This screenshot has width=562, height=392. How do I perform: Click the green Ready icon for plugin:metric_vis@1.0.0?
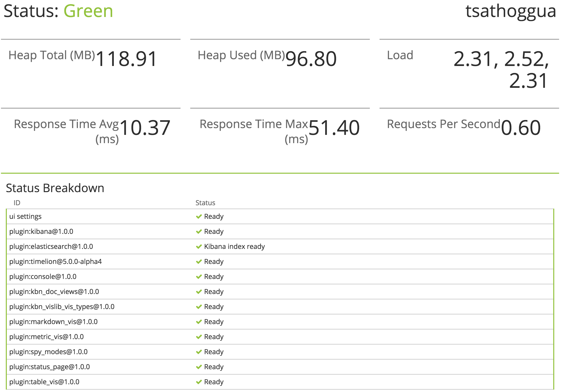(x=199, y=337)
